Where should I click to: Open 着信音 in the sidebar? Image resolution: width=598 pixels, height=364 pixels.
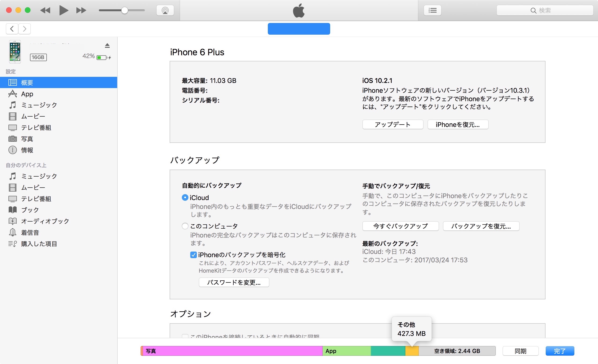[59, 232]
